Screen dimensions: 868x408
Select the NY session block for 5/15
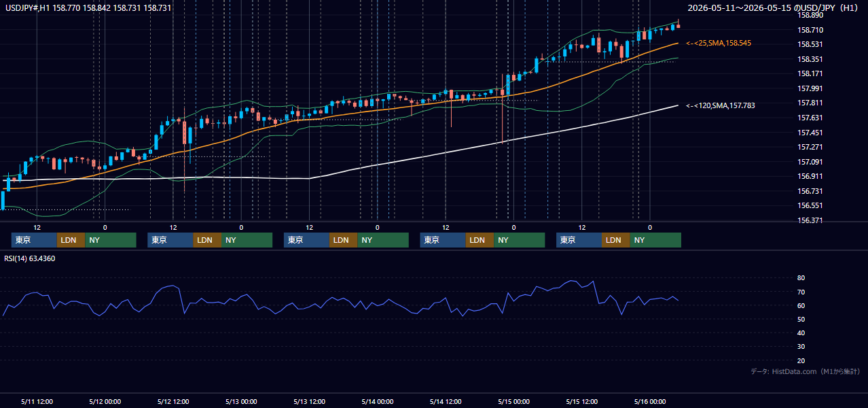pyautogui.click(x=655, y=240)
